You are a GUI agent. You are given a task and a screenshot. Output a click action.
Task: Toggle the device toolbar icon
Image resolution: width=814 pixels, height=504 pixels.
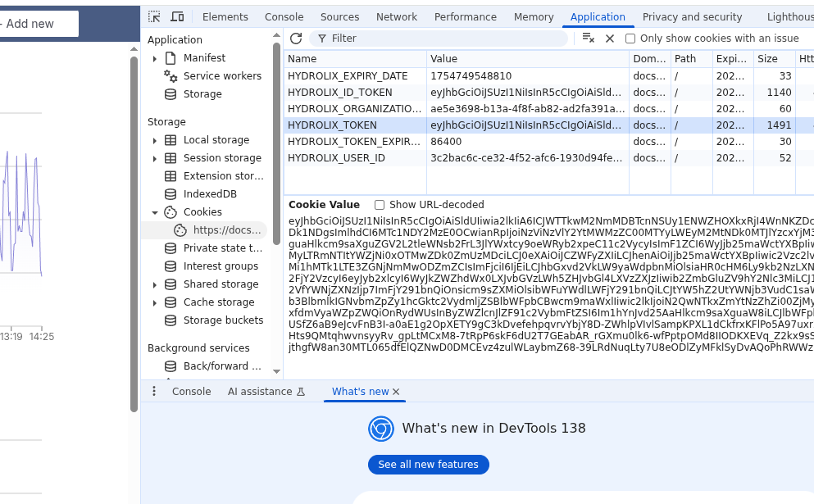tap(177, 16)
